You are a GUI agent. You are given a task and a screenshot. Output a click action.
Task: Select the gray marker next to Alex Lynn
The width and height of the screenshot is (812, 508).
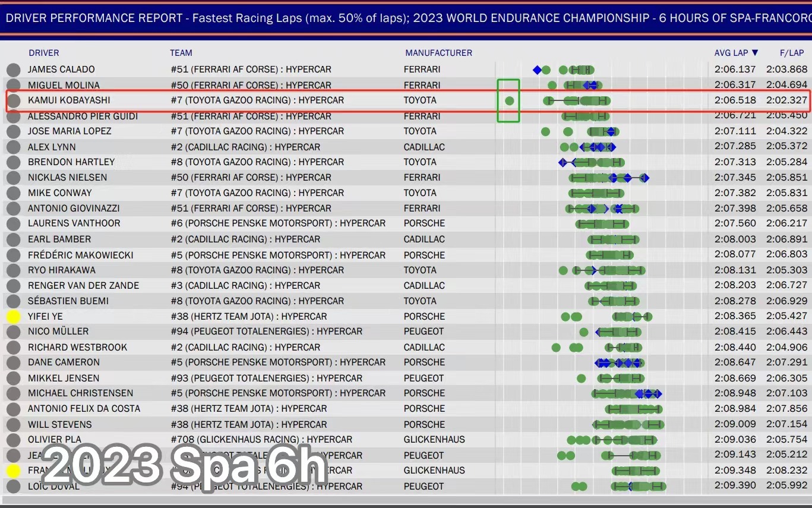[13, 147]
